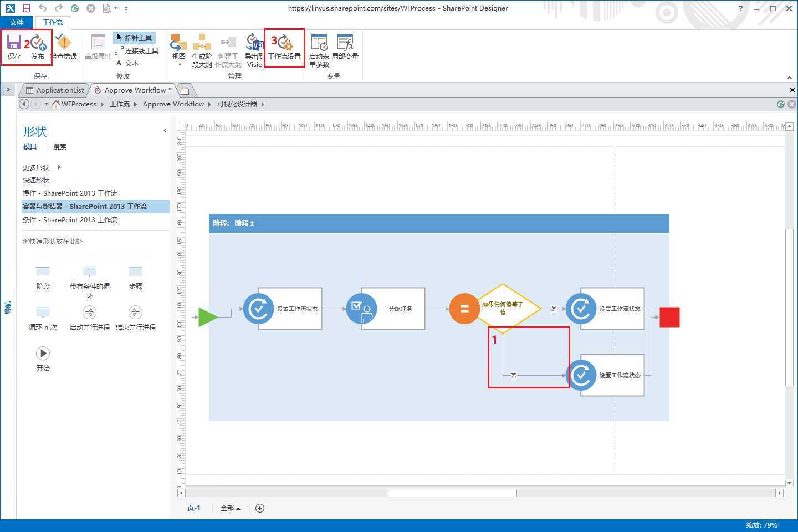Open the arrow after 可视化设计器 breadcrumb
798x532 pixels.
coord(263,104)
